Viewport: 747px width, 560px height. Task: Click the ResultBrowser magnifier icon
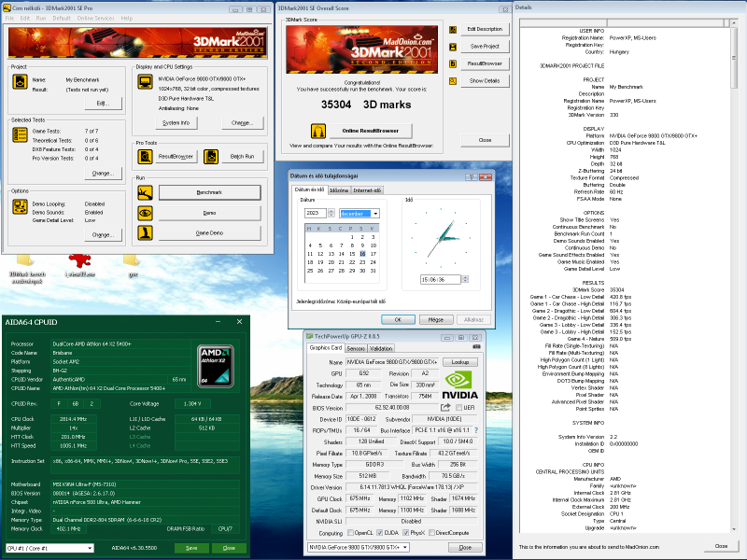click(x=145, y=156)
